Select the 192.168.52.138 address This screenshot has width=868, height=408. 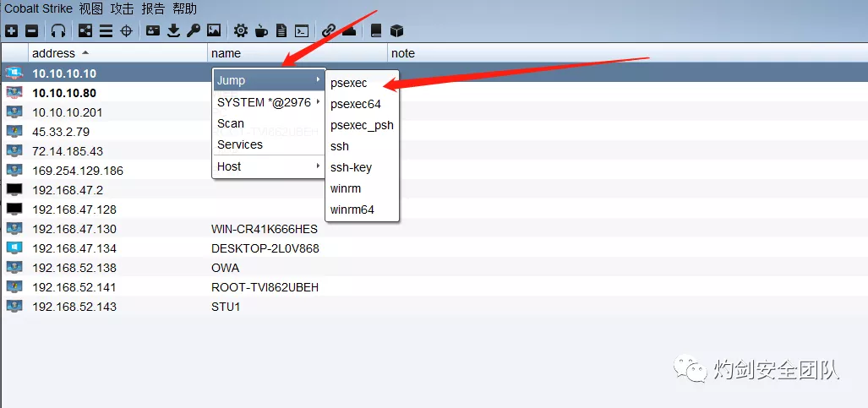tap(74, 268)
